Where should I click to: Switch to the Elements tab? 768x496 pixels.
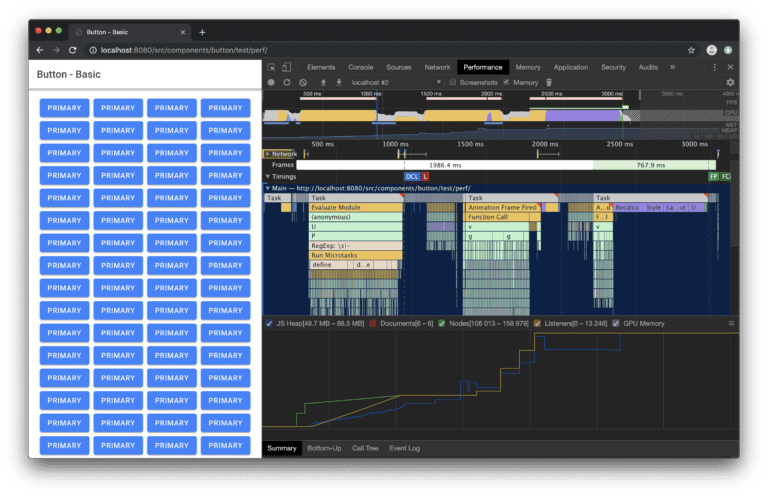click(x=321, y=68)
